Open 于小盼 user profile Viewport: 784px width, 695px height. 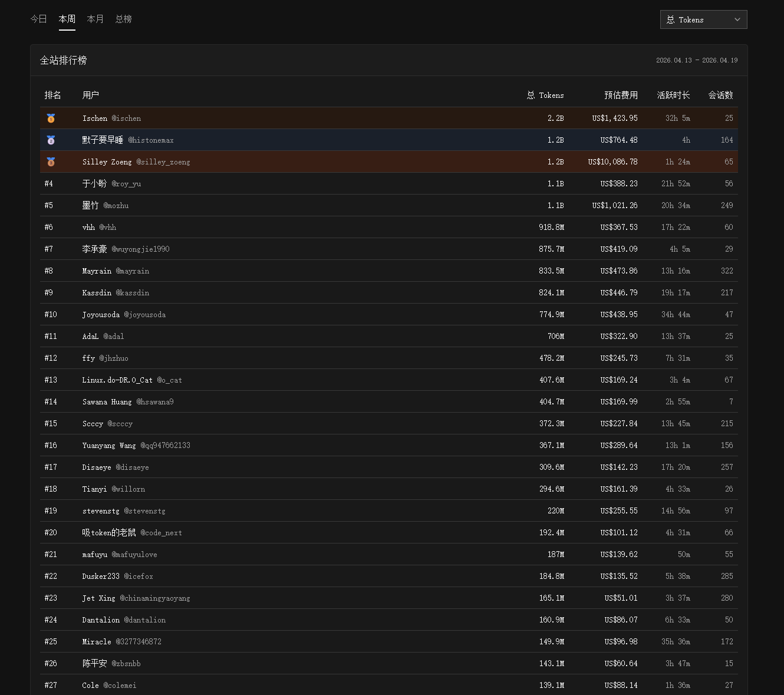[x=111, y=184]
